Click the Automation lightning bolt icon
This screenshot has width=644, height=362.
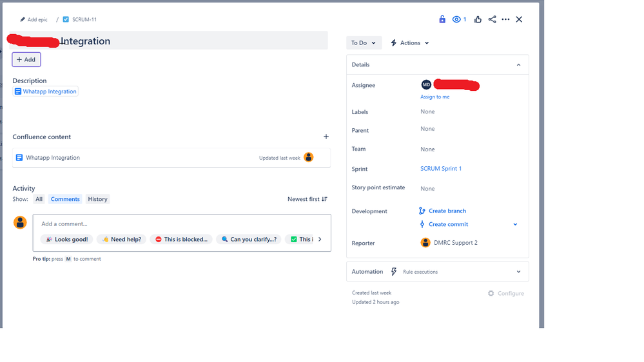point(394,272)
